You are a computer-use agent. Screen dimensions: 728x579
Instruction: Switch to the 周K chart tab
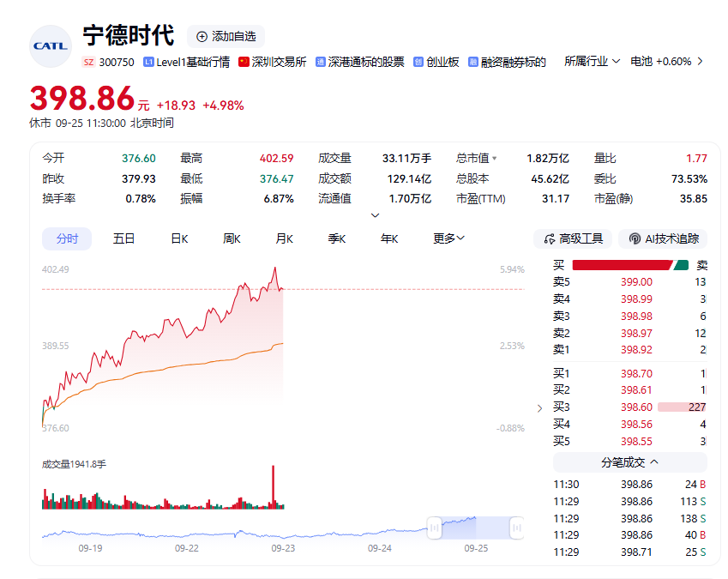pos(232,238)
